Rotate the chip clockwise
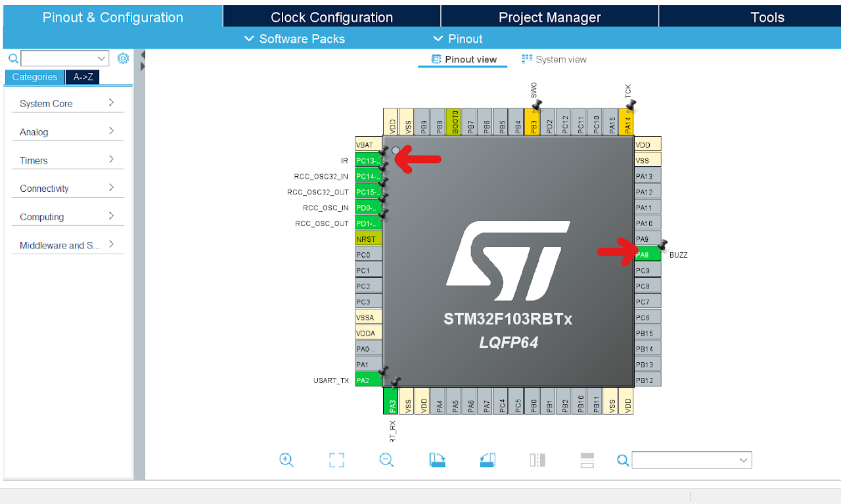Screen dimensions: 841x504 [x=436, y=460]
